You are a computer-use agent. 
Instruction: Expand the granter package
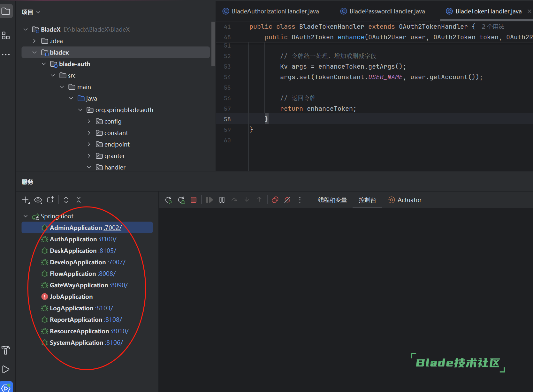click(x=89, y=156)
